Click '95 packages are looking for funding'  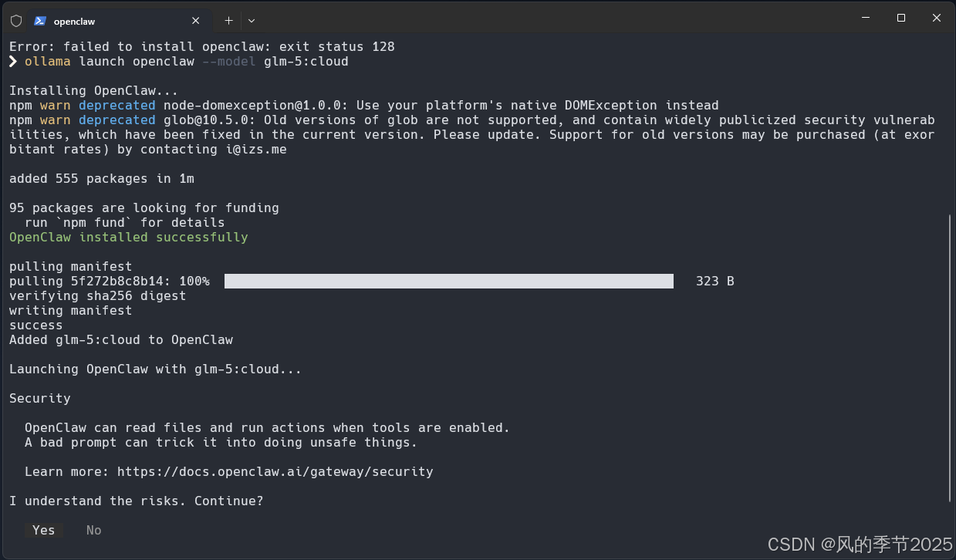click(x=144, y=207)
